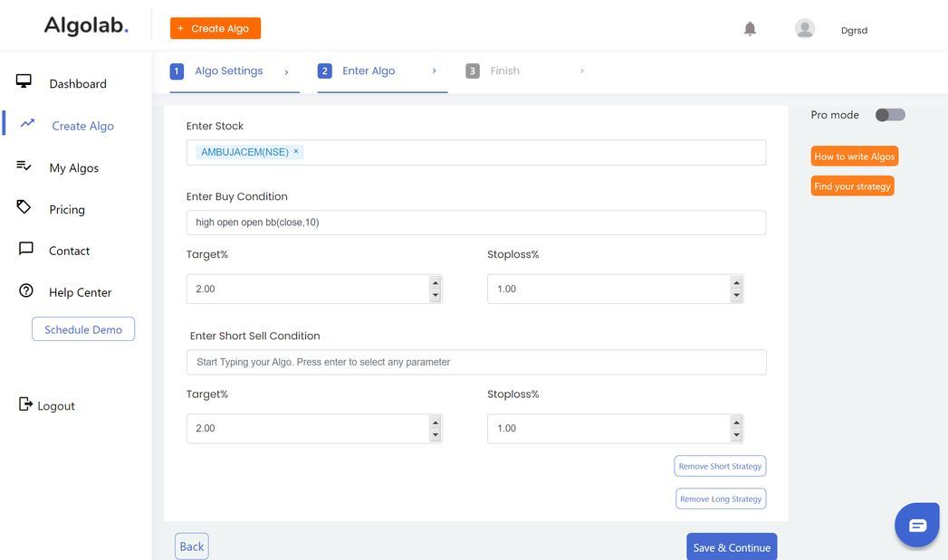
Task: Remove the AMBUJACEM(NSE) stock tag
Action: (x=296, y=152)
